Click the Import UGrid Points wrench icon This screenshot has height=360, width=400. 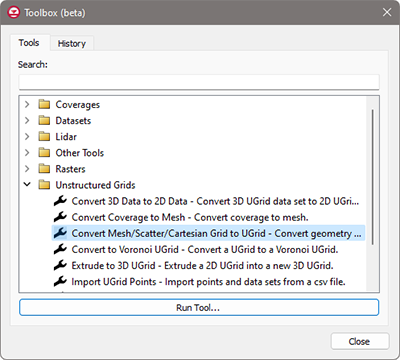pos(60,281)
